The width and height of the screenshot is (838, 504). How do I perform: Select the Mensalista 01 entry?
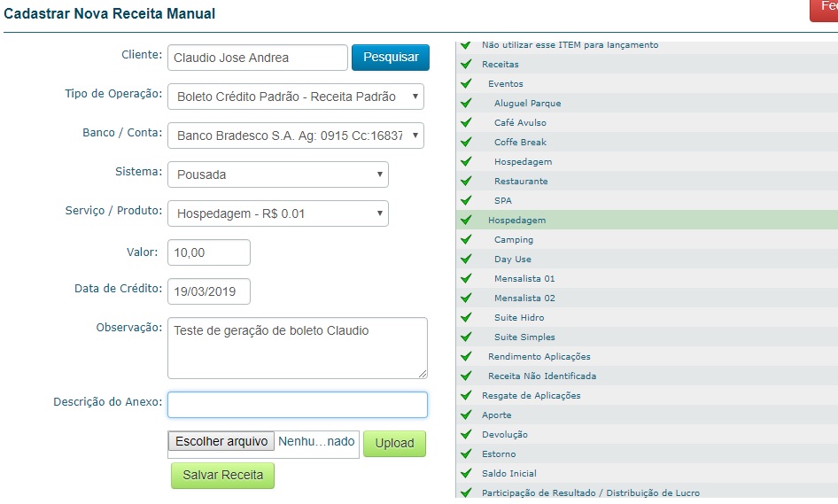(x=524, y=279)
